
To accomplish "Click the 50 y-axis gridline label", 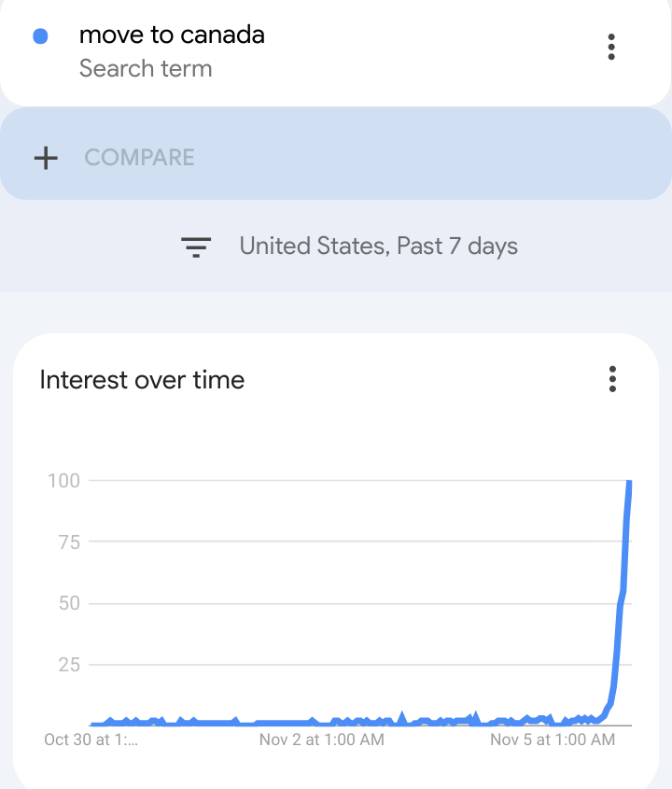I will click(x=69, y=603).
